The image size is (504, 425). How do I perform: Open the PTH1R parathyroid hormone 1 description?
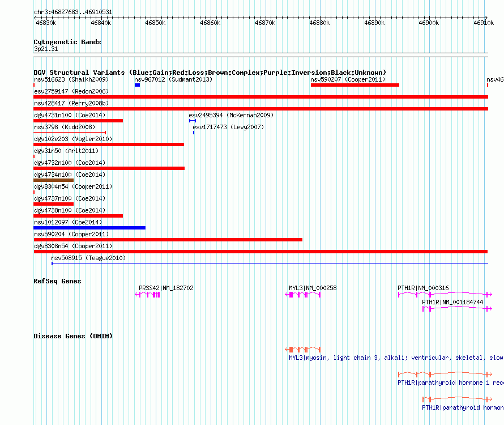coord(451,383)
